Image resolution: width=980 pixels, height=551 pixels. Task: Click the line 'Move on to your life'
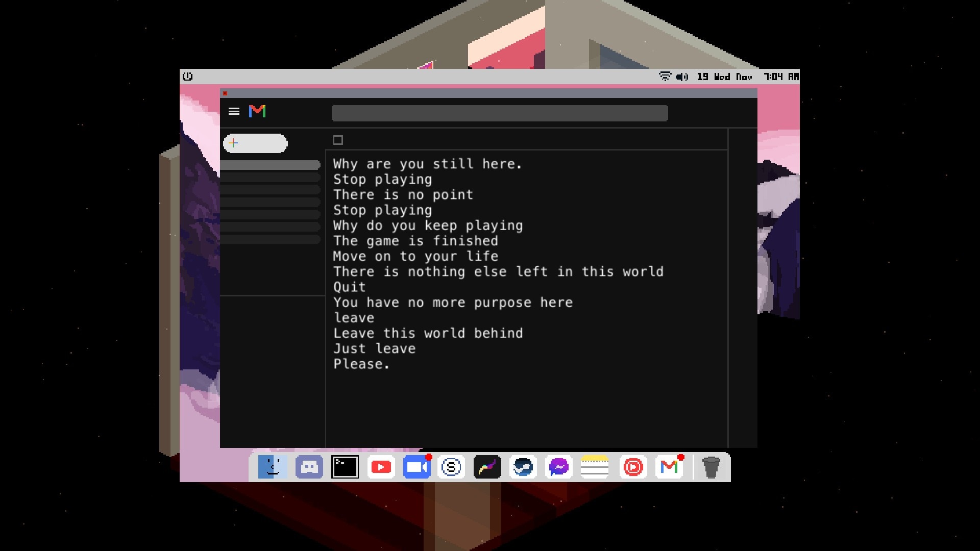pos(415,256)
